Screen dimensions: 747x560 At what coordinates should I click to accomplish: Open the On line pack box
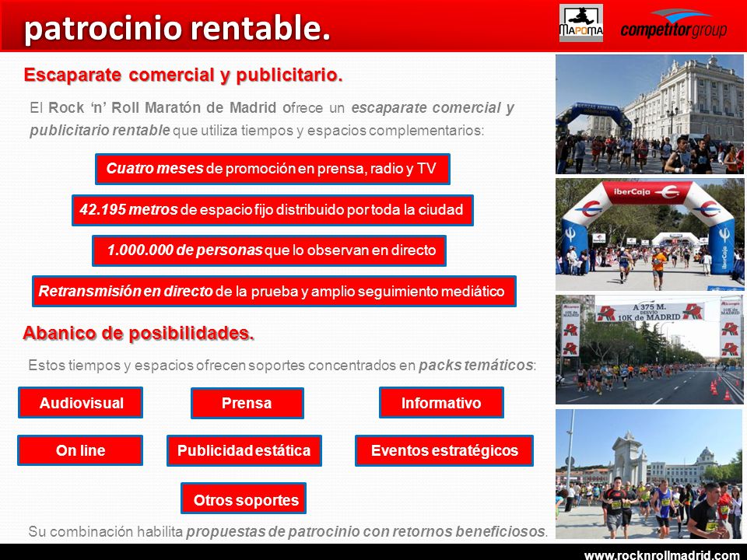[80, 450]
